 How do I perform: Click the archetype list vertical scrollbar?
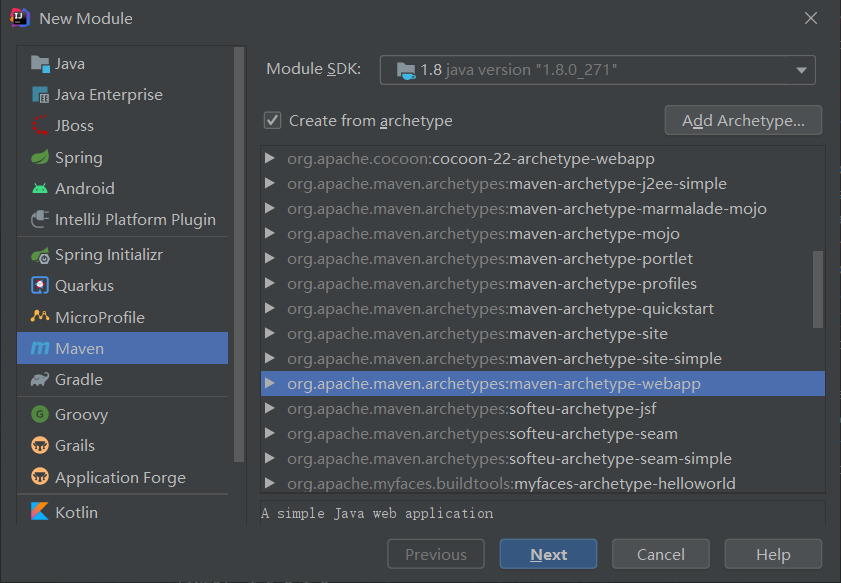817,289
